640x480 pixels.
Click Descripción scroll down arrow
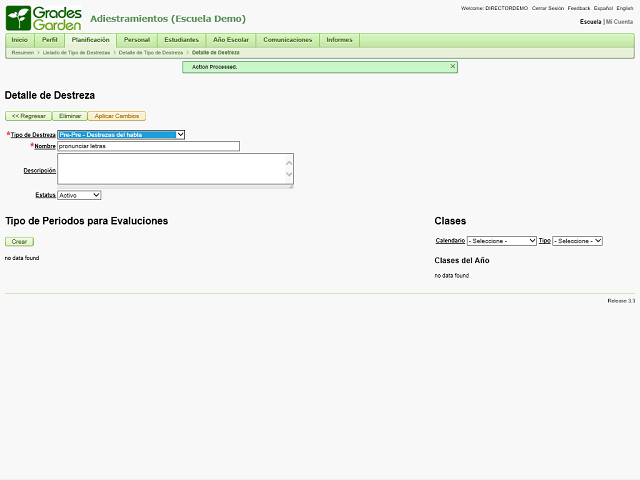[x=289, y=174]
